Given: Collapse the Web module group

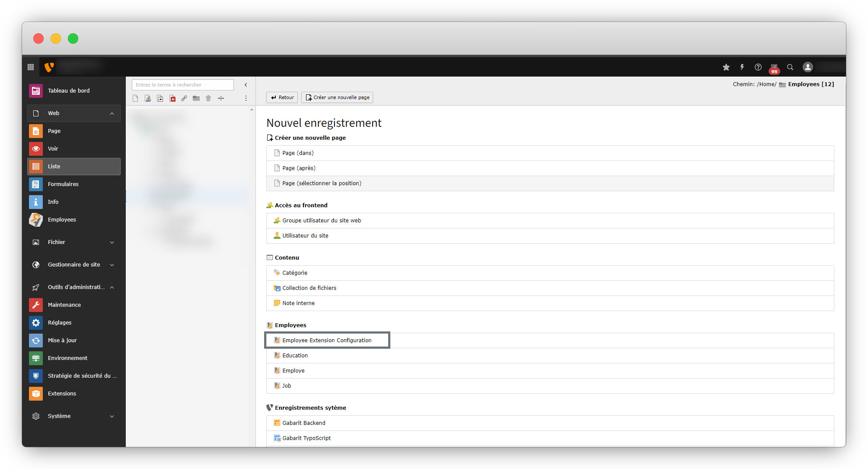Looking at the screenshot, I should pos(112,113).
